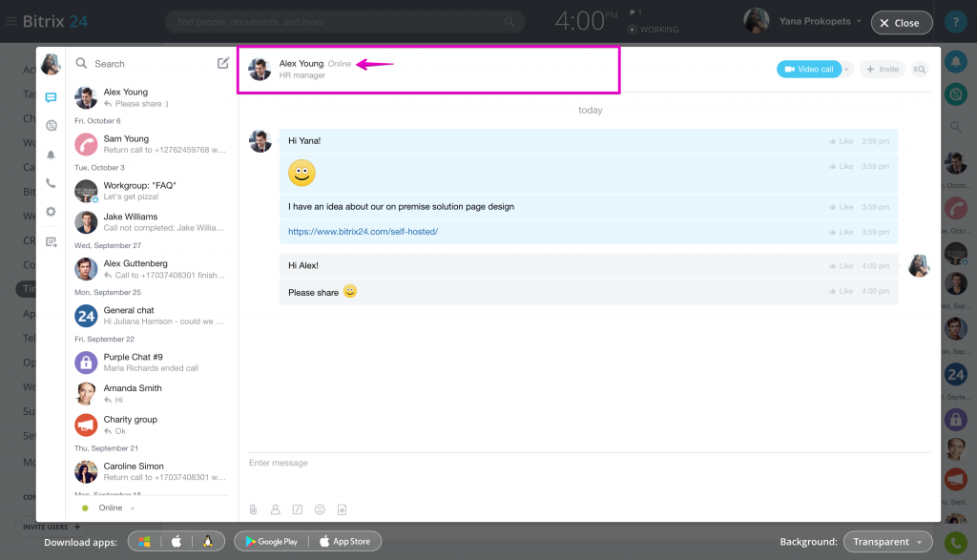Click the notification bell on right panel
The width and height of the screenshot is (977, 560).
click(x=956, y=61)
